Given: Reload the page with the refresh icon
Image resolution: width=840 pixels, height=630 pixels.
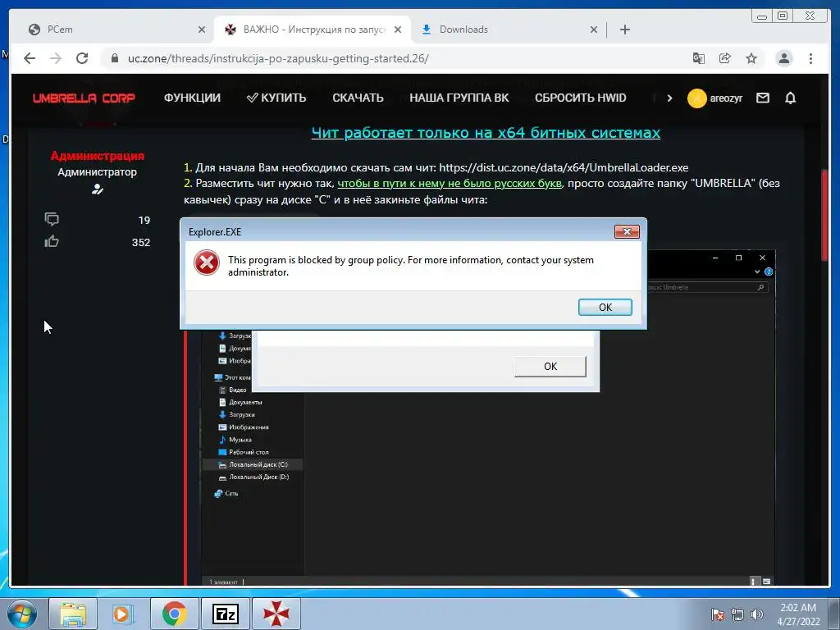Looking at the screenshot, I should click(82, 58).
